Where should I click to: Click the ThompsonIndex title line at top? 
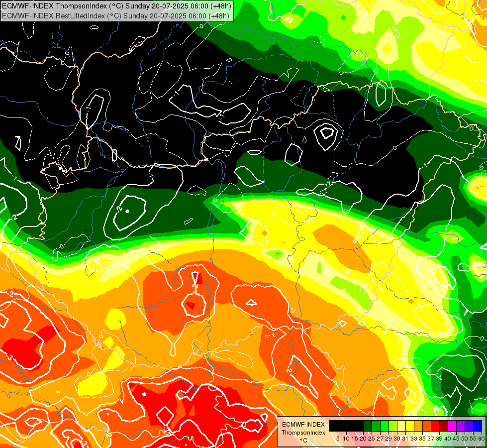pos(116,6)
